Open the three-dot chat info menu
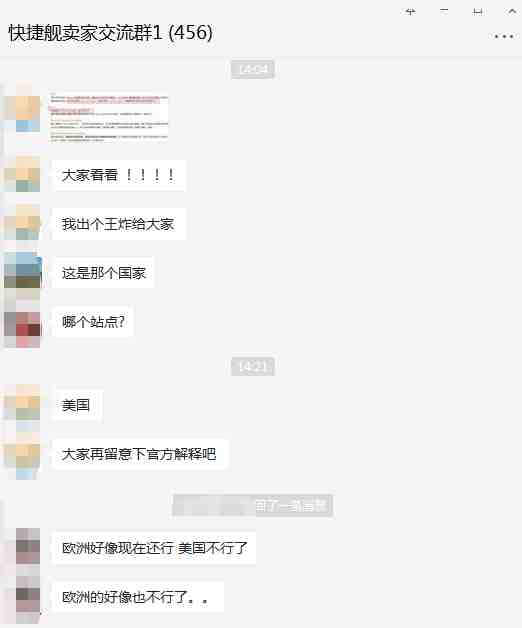This screenshot has height=628, width=522. point(504,36)
